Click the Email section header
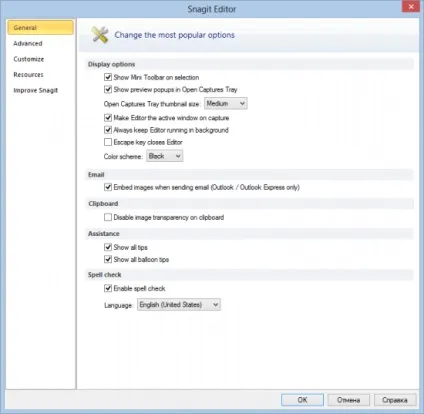 pyautogui.click(x=96, y=175)
